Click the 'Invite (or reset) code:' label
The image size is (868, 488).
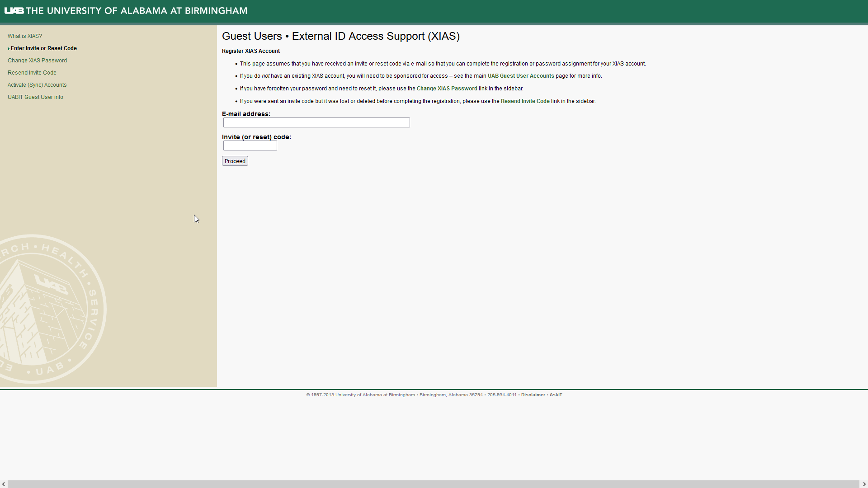(256, 137)
